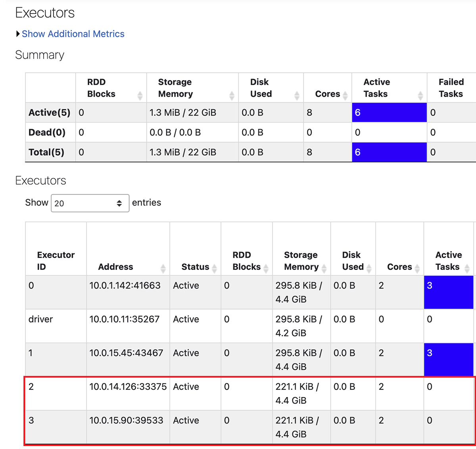This screenshot has height=449, width=476.
Task: Expand Show Additional Metrics disclosure triangle
Action: 18,34
